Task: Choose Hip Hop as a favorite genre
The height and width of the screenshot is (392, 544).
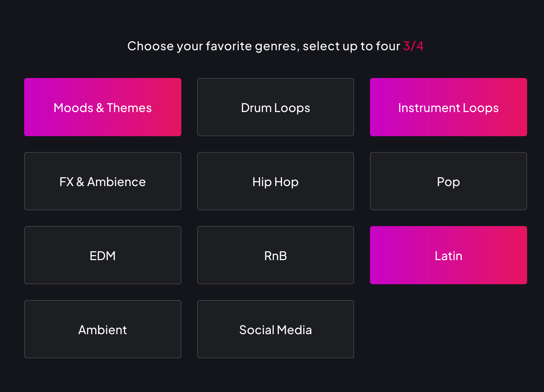Action: 275,181
